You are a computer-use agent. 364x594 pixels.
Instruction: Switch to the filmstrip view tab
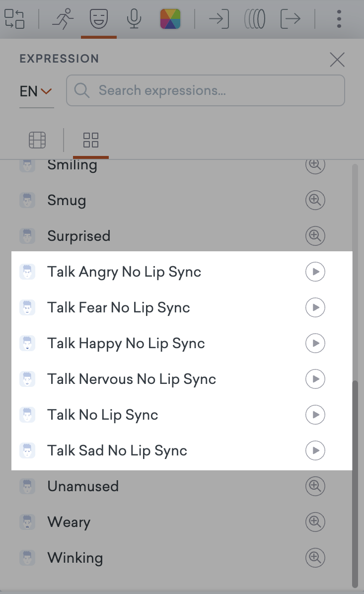[x=37, y=140]
